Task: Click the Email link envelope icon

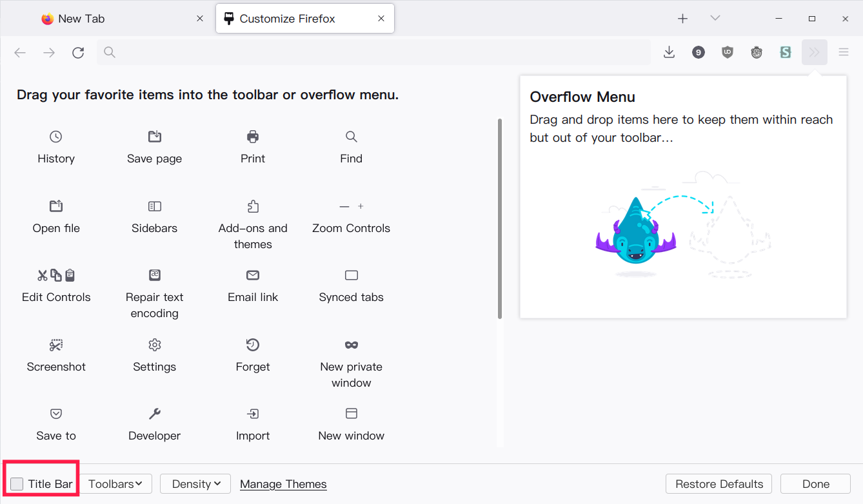Action: [x=253, y=275]
